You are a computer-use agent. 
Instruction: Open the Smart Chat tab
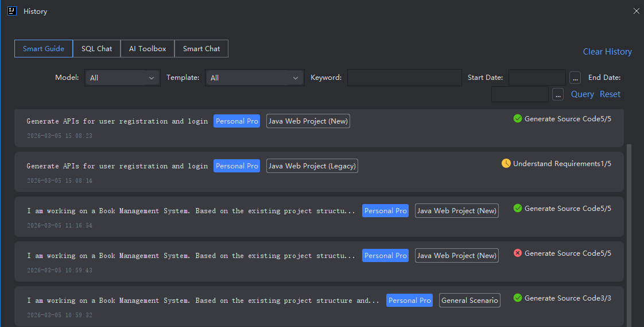[x=201, y=49]
